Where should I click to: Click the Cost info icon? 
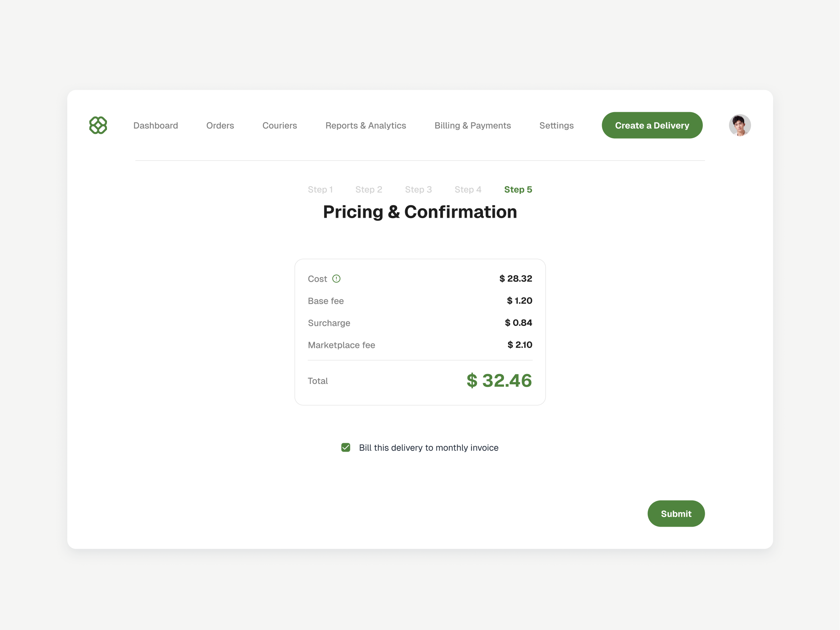click(336, 278)
